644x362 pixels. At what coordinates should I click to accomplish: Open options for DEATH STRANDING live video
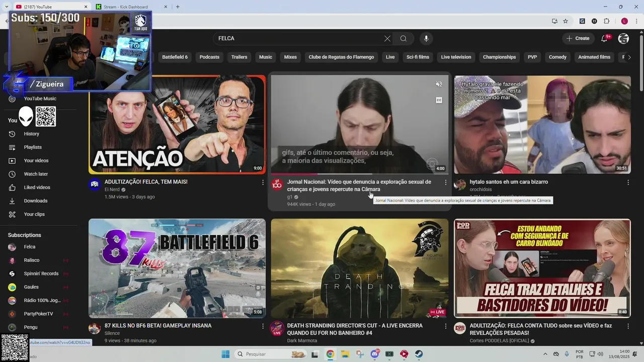[445, 326]
